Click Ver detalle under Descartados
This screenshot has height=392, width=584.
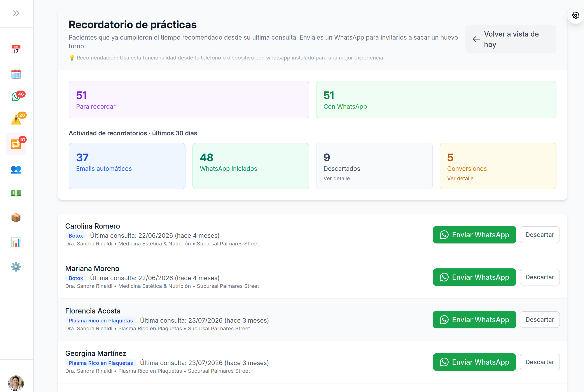[x=336, y=178]
